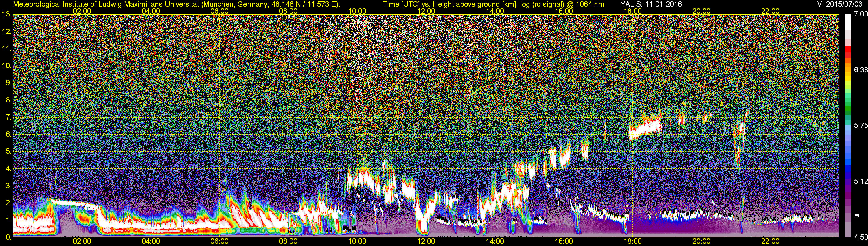Click the 12 km height axis label

pyautogui.click(x=6, y=32)
